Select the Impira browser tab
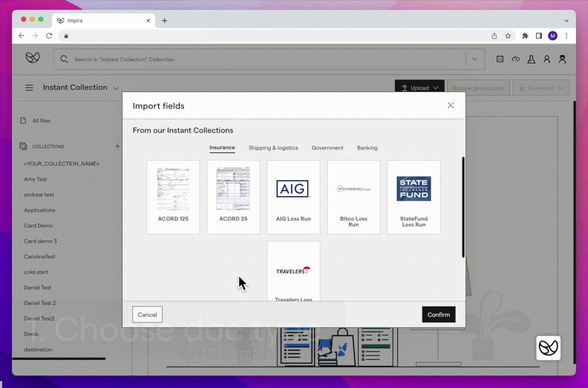Viewport: 588px width, 388px height. (103, 21)
